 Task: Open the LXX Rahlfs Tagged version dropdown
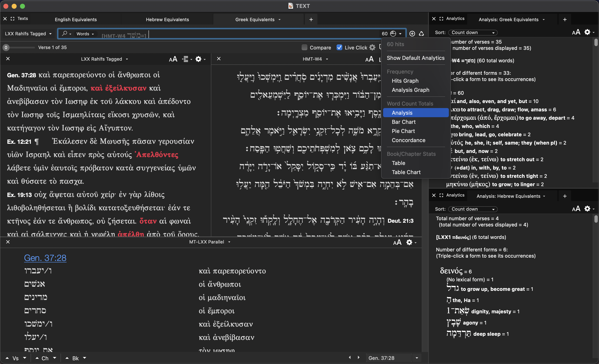coord(28,33)
